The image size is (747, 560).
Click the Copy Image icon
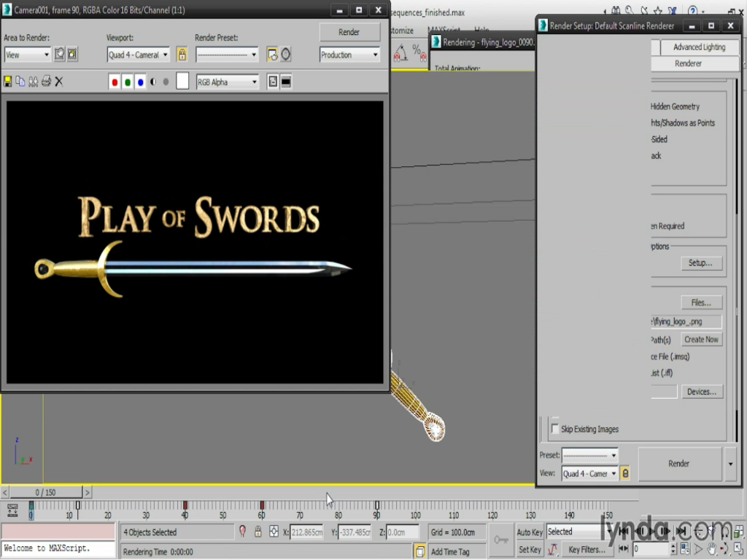click(20, 82)
